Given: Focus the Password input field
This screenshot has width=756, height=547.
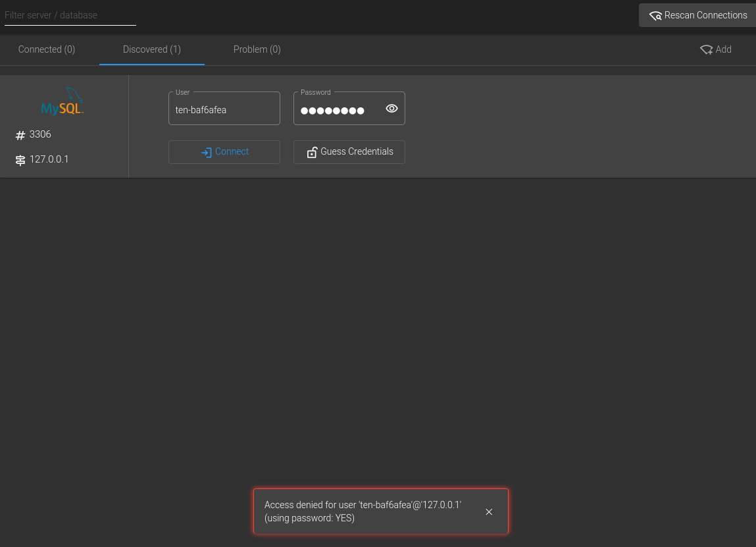Looking at the screenshot, I should click(349, 109).
